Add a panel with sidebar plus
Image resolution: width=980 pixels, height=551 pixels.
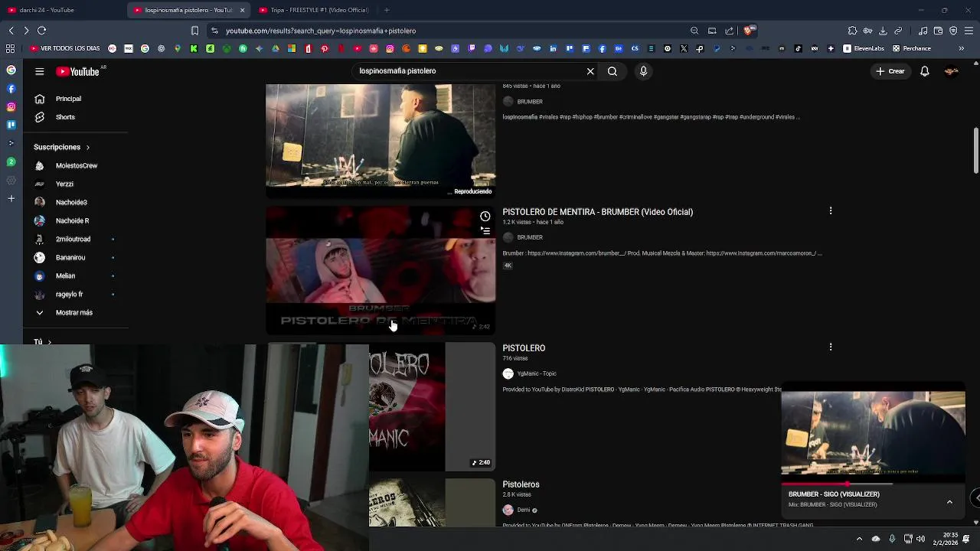click(x=11, y=199)
